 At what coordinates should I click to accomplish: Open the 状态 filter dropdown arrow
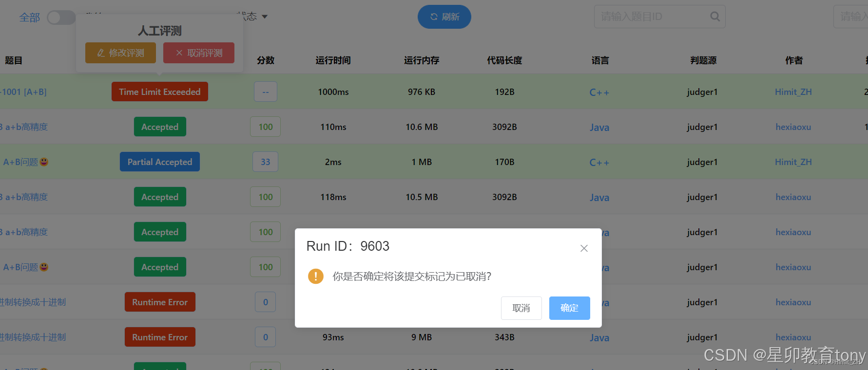click(265, 17)
